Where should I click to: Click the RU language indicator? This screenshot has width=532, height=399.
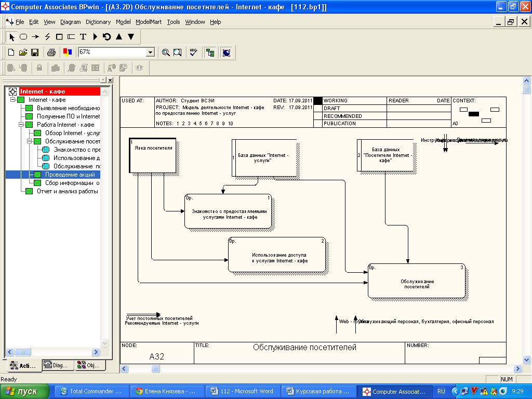point(441,392)
